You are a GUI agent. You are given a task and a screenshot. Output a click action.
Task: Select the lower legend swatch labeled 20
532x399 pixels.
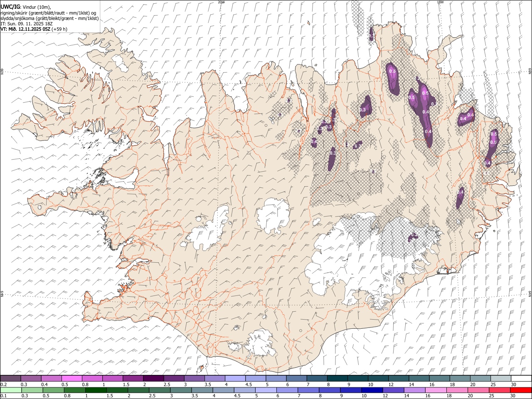(x=478, y=390)
